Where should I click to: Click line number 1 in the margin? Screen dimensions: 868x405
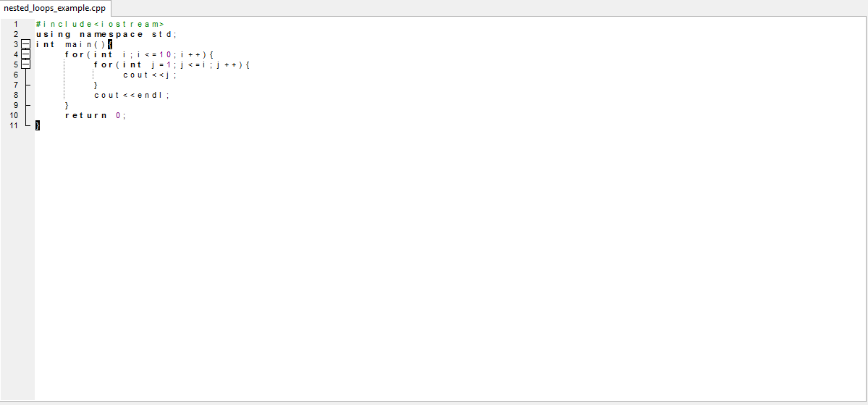[x=15, y=24]
